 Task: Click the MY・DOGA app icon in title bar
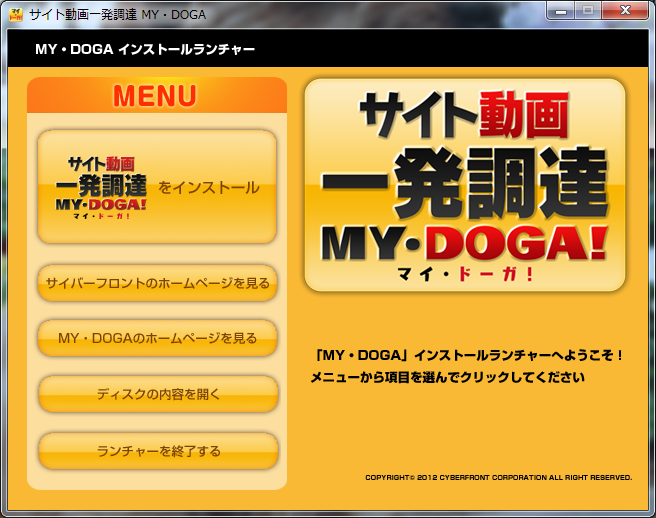(x=16, y=15)
